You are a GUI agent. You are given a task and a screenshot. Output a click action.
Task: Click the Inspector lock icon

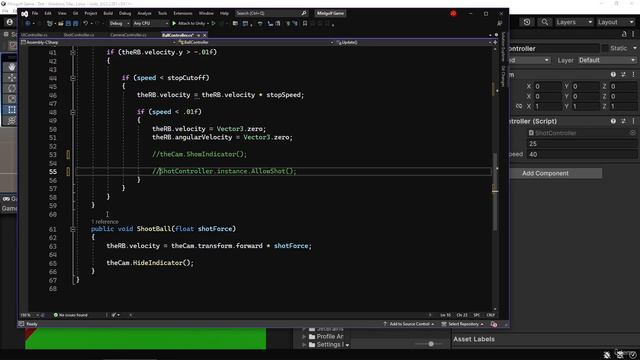point(624,34)
